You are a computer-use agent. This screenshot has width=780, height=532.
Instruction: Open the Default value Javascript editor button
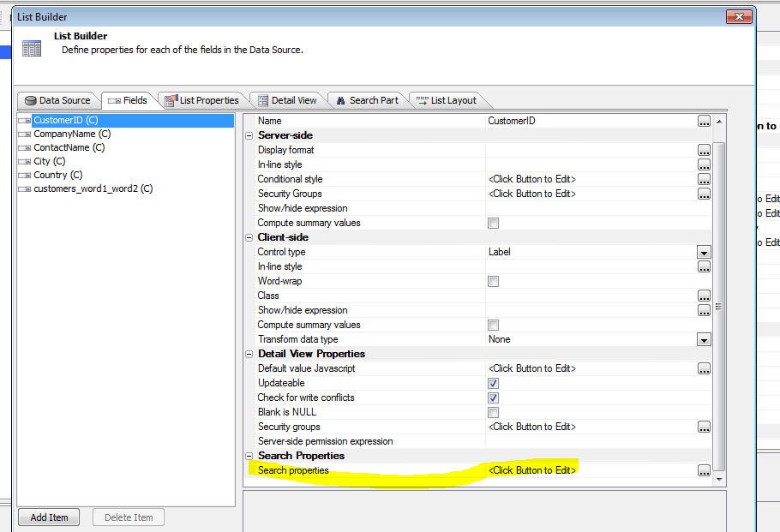(704, 368)
